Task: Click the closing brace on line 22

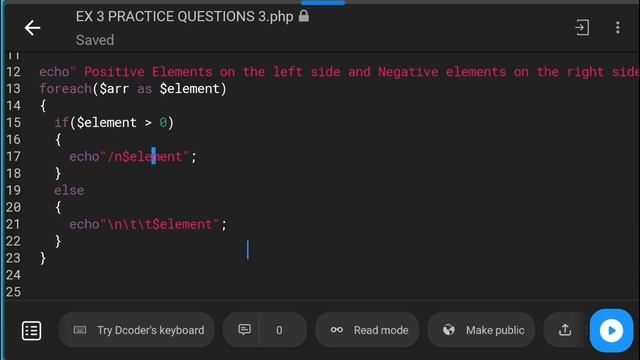Action: pos(58,241)
